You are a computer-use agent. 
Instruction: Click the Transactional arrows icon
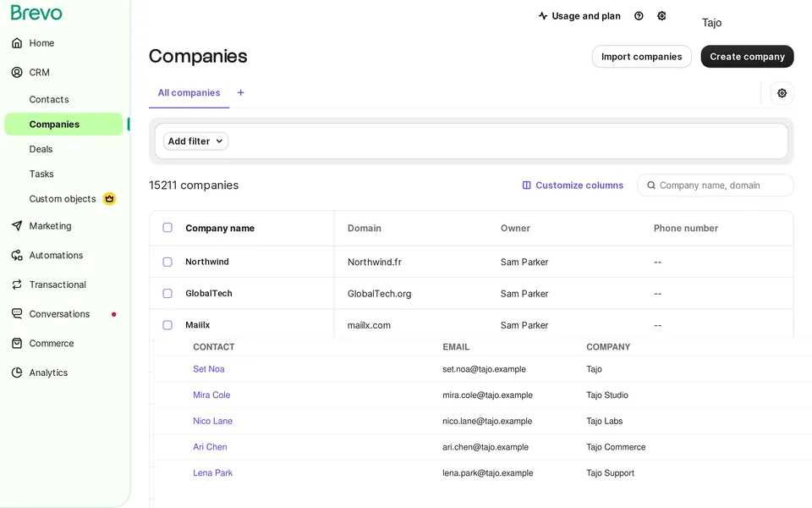(17, 284)
